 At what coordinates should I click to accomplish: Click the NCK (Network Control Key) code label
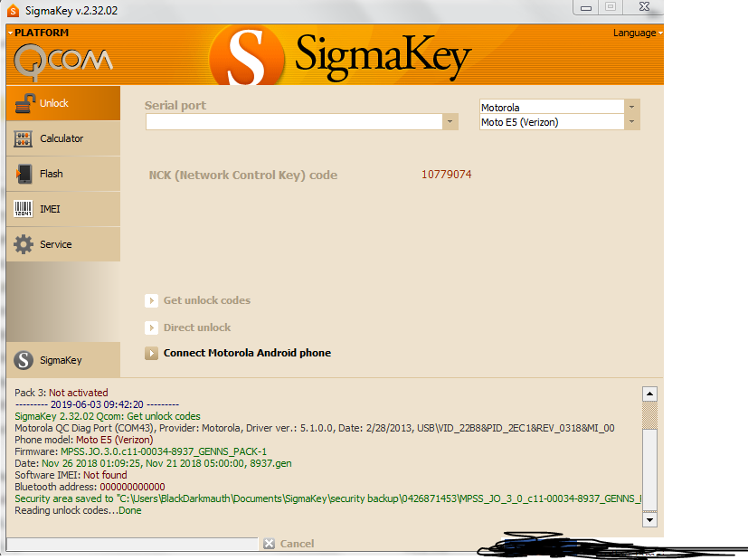tap(243, 176)
